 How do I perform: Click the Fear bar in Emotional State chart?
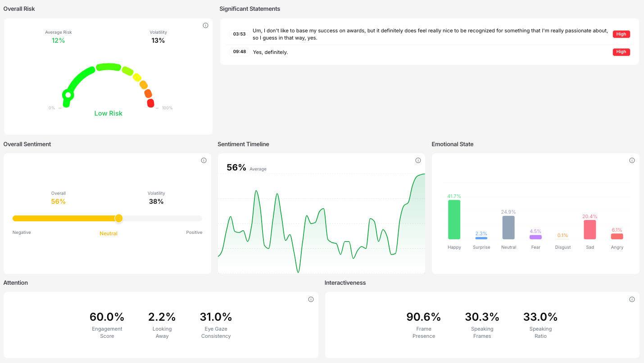coord(535,237)
